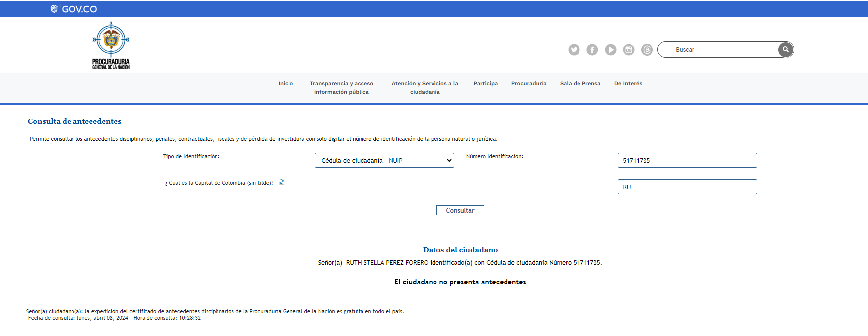Open the Threads social media icon
This screenshot has width=868, height=336.
[647, 50]
